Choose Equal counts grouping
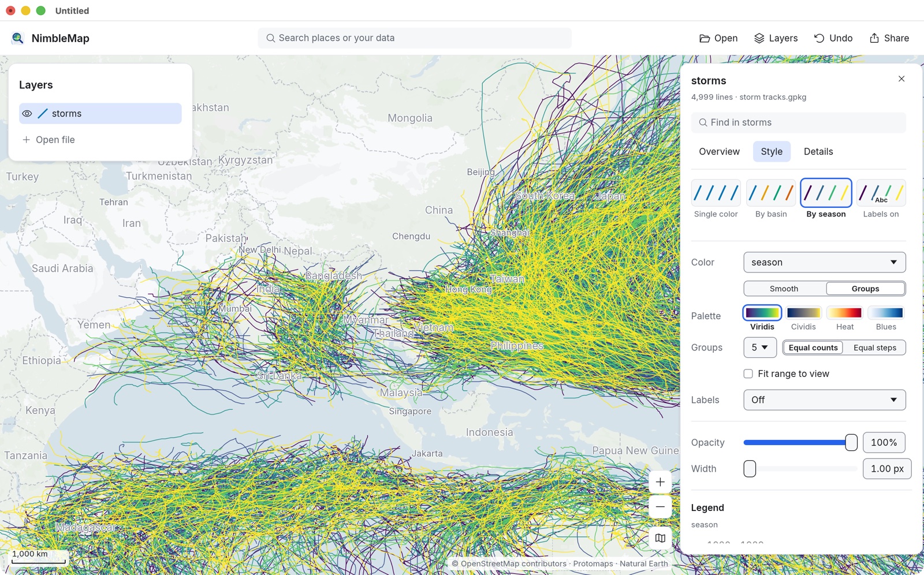The width and height of the screenshot is (924, 575). (813, 348)
